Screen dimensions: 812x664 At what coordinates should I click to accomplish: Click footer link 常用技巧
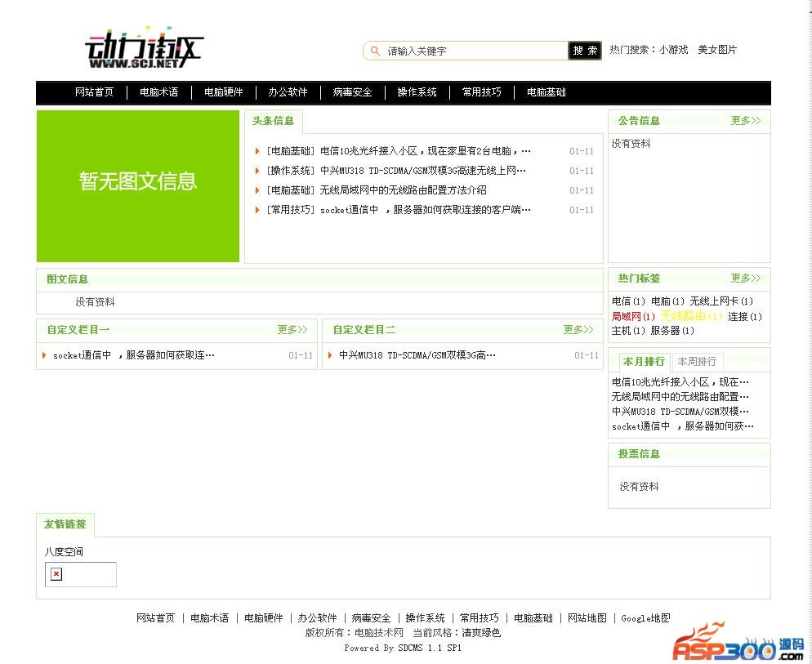click(479, 618)
